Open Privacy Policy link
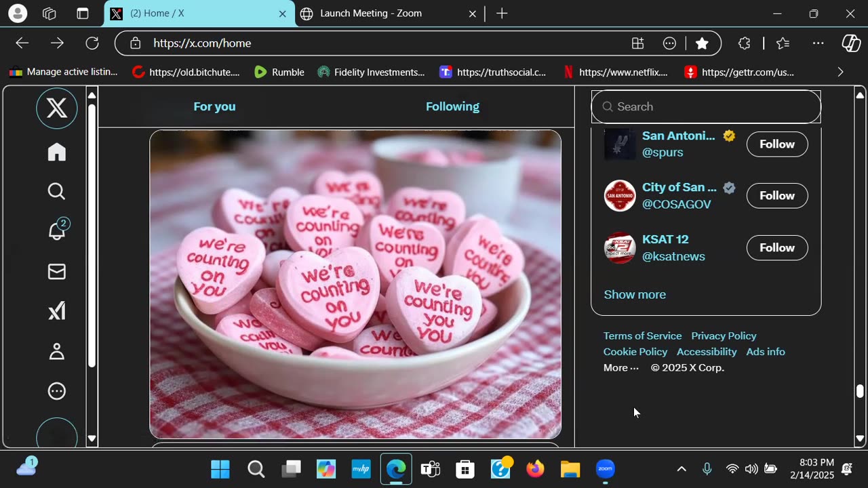 [724, 335]
